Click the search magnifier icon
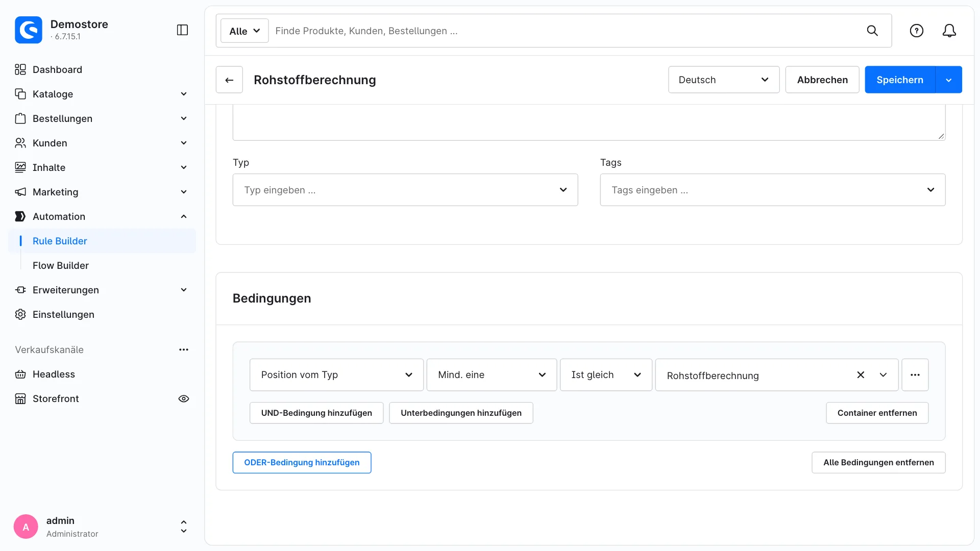 872,31
